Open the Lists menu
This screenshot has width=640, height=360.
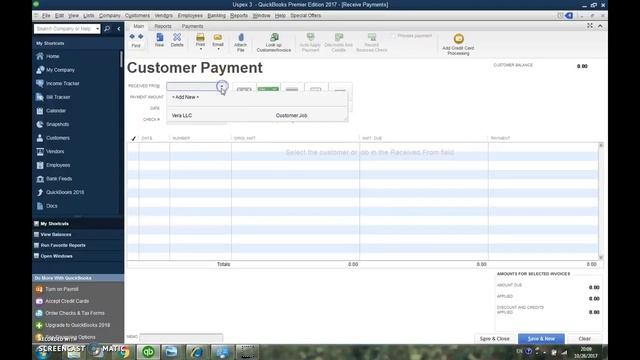(89, 16)
